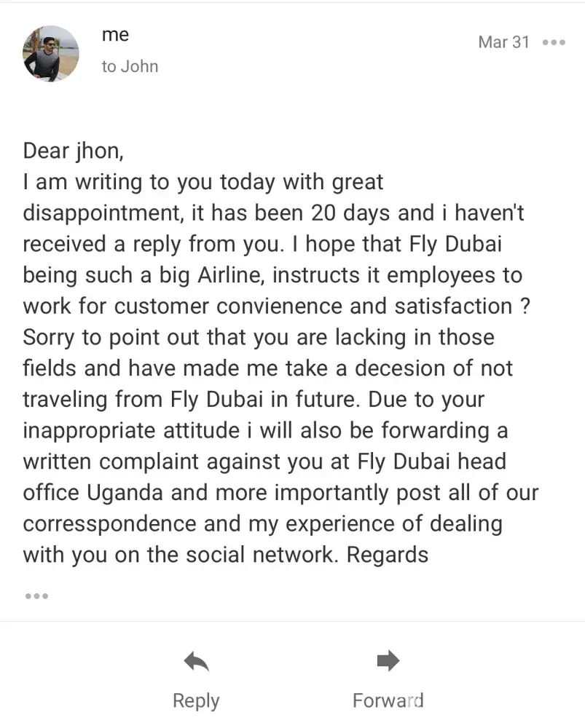Expand recipient details at "to John"
The image size is (585, 728).
click(130, 66)
